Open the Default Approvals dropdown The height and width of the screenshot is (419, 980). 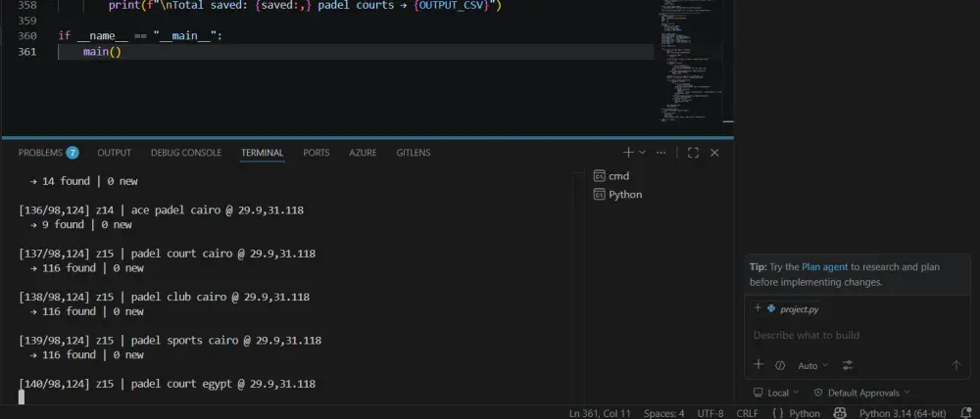tap(861, 393)
